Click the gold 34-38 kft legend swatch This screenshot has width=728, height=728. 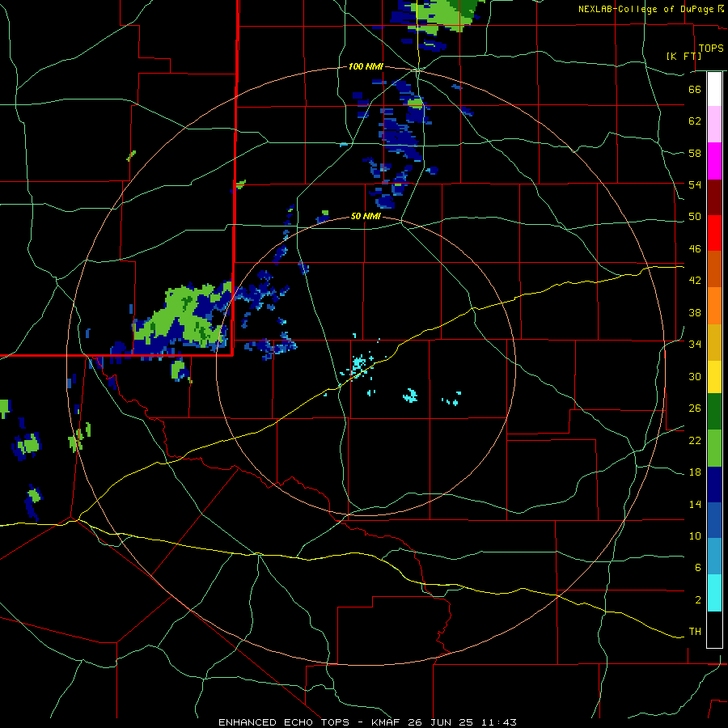click(x=714, y=342)
